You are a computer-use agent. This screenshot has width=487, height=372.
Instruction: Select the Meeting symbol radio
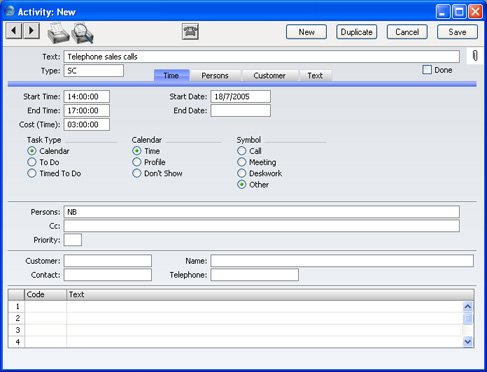[242, 162]
